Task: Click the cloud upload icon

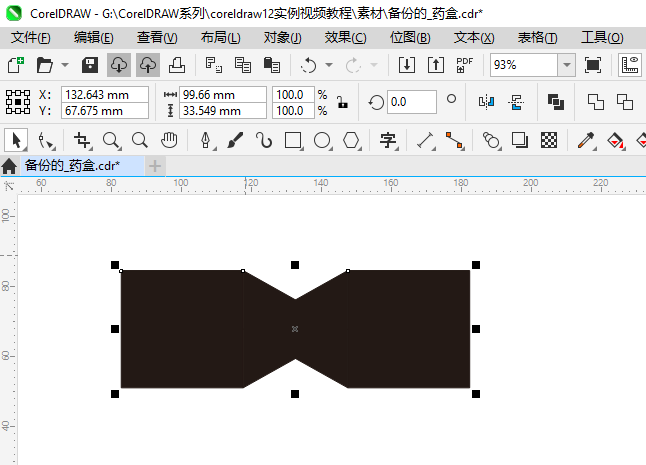Action: (x=148, y=65)
